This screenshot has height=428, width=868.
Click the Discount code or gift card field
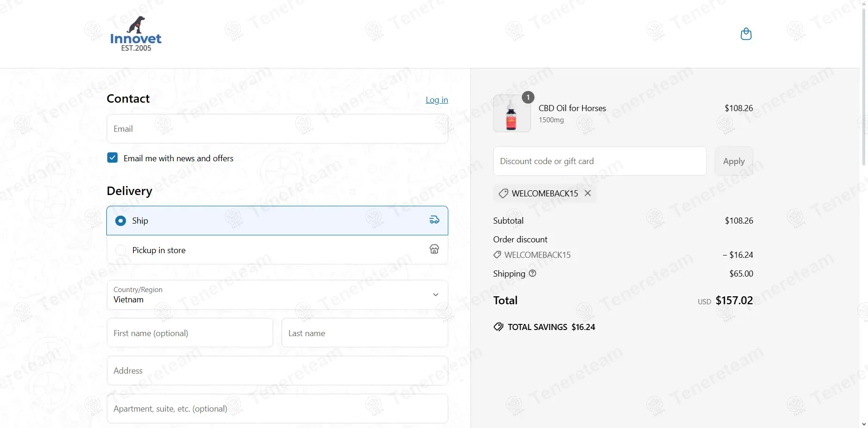[600, 161]
